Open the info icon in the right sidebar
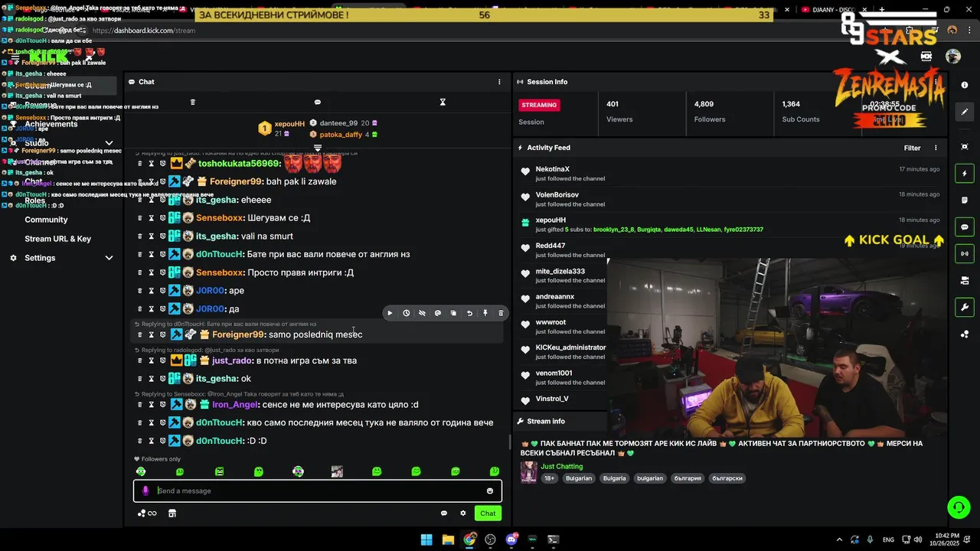The image size is (980, 551). pyautogui.click(x=965, y=86)
